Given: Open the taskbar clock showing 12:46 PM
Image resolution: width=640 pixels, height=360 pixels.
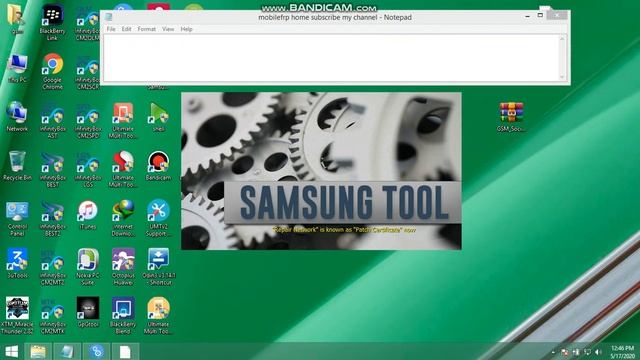Looking at the screenshot, I should tap(622, 352).
